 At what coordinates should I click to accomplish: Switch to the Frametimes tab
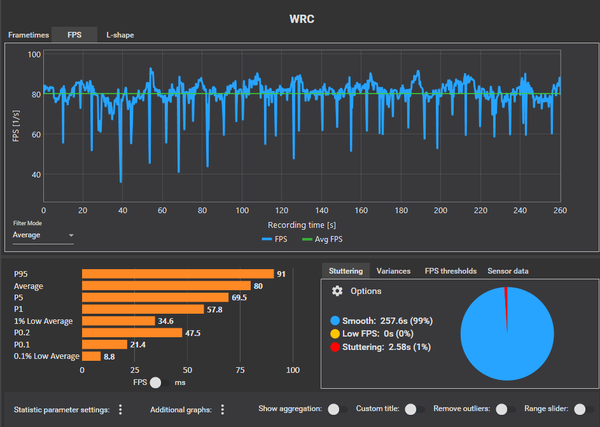28,35
